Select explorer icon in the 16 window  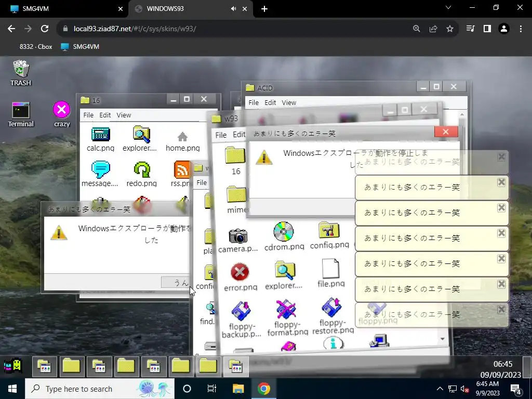140,139
